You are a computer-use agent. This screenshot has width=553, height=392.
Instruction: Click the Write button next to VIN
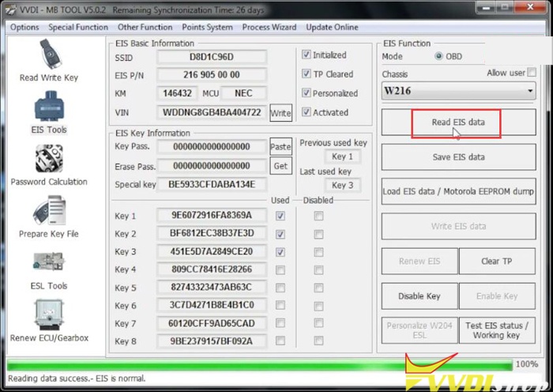280,113
